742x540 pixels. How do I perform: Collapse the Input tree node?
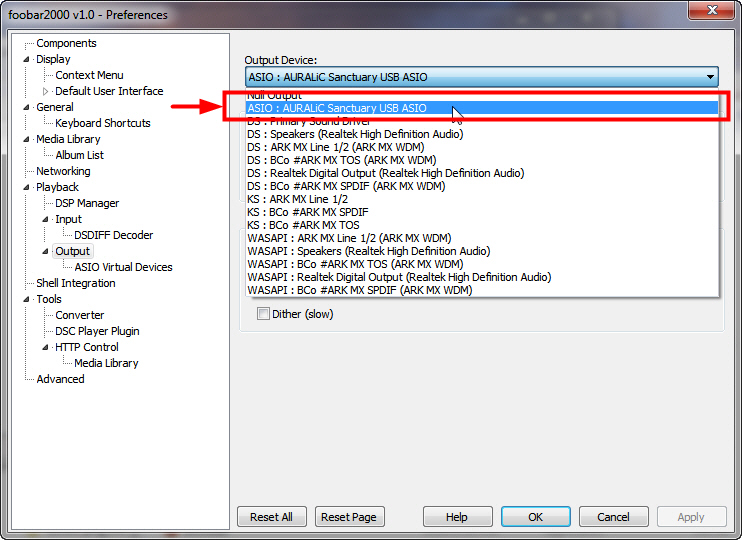[x=45, y=219]
